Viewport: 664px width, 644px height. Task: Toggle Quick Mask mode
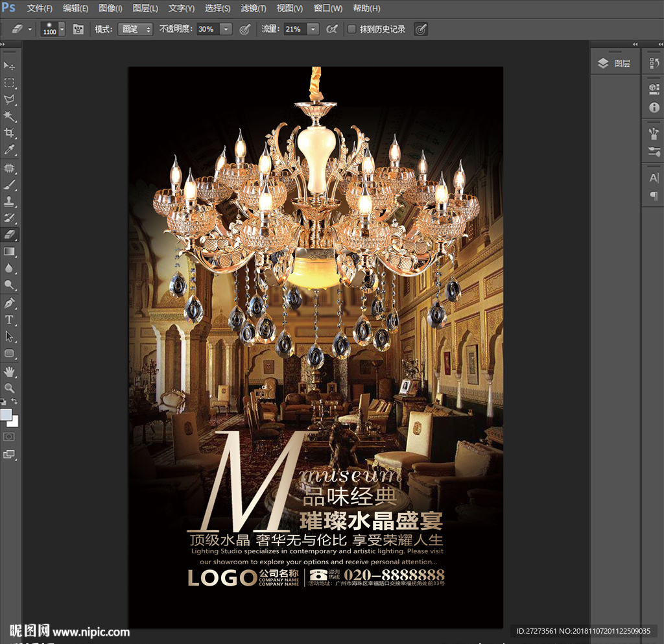(10, 436)
